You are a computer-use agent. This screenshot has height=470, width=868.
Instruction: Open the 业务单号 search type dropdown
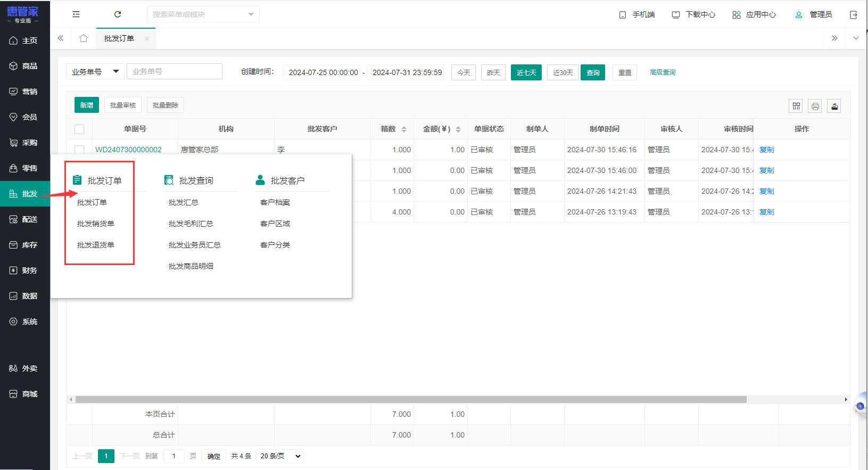coord(95,72)
